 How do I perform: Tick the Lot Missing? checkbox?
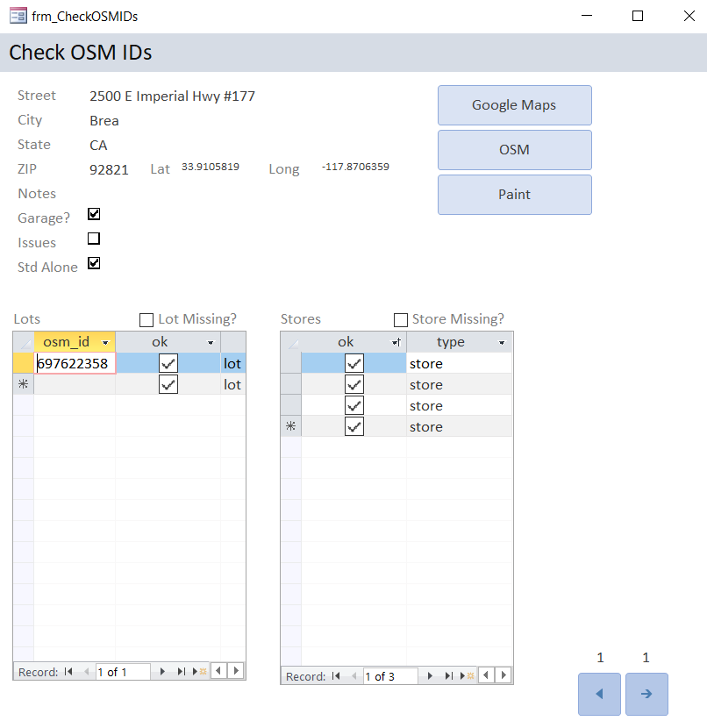point(146,320)
